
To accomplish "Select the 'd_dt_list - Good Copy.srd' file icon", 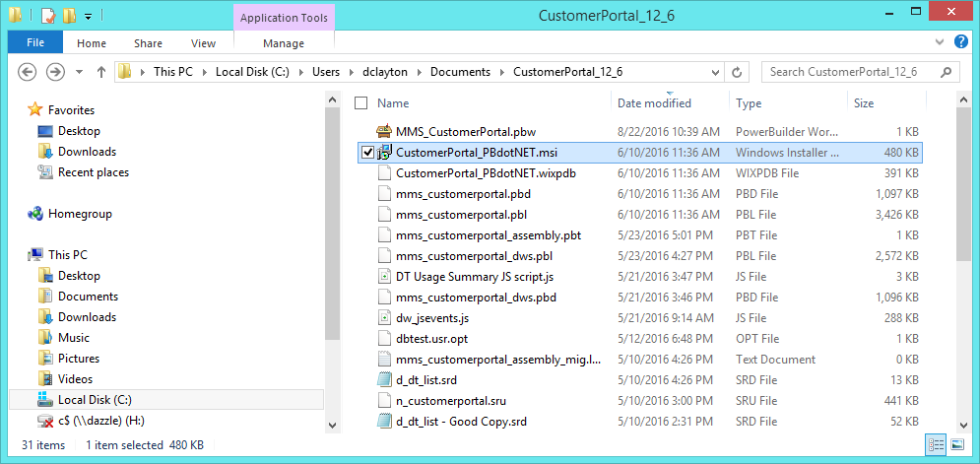I will point(384,422).
